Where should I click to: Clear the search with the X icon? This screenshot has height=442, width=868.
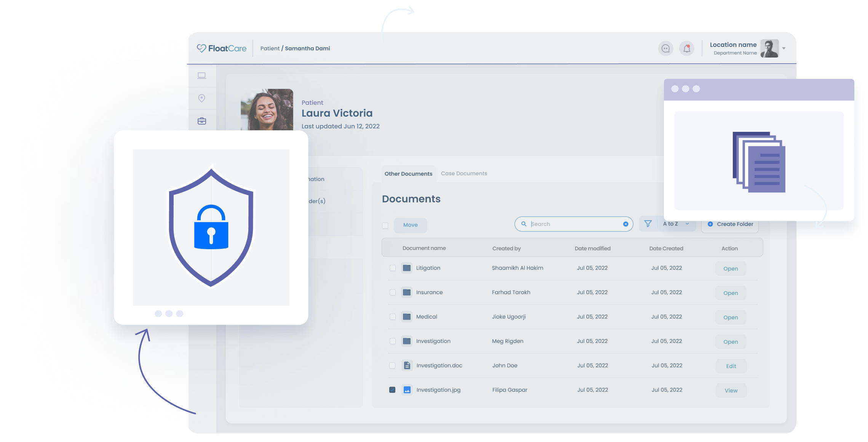625,224
